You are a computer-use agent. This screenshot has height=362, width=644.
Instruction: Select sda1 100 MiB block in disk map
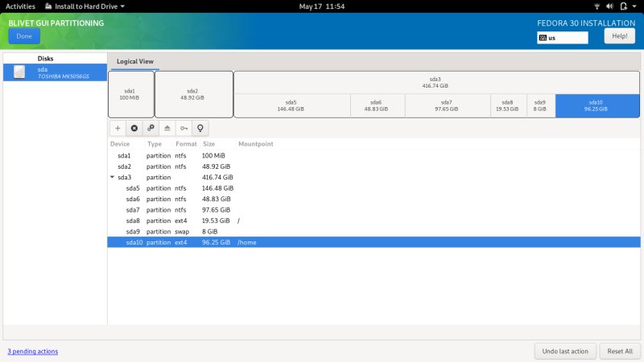[131, 94]
